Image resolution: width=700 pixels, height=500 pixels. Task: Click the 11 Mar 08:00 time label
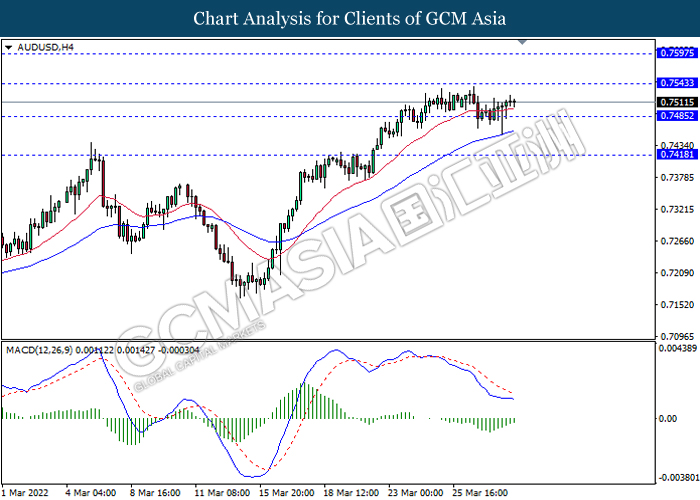click(222, 493)
